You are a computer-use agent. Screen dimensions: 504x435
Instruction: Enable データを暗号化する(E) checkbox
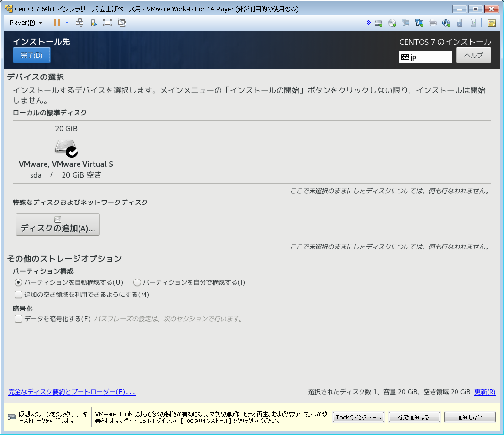pos(18,319)
